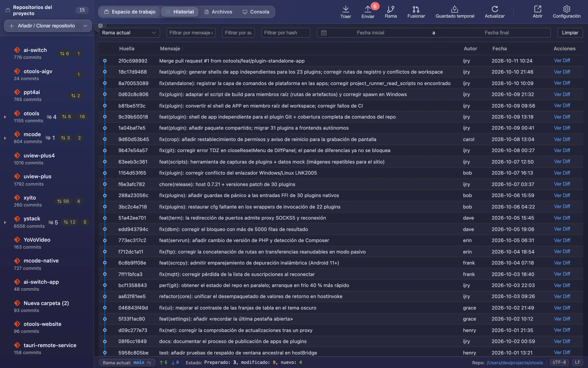Click repo path /Users/dev/projects/otools
588x368 pixels.
515,363
